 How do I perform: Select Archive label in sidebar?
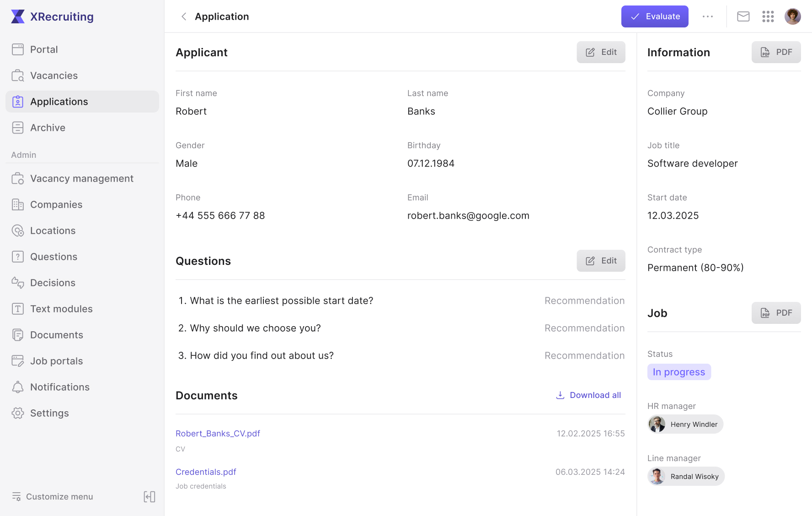[48, 128]
